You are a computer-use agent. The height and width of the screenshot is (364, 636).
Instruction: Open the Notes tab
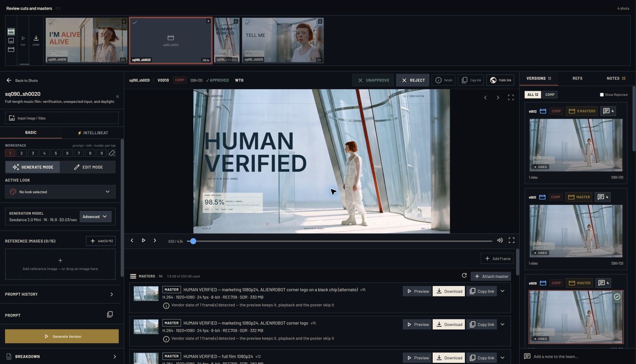616,78
